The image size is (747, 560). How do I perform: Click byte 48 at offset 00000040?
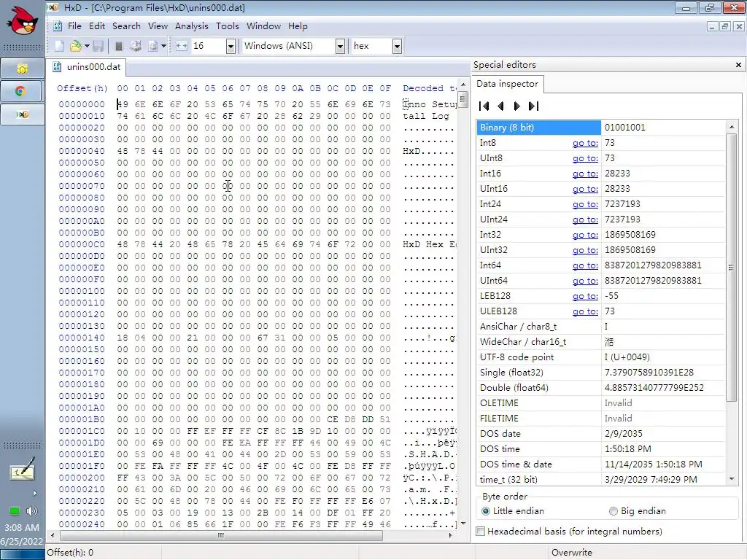[x=123, y=151]
